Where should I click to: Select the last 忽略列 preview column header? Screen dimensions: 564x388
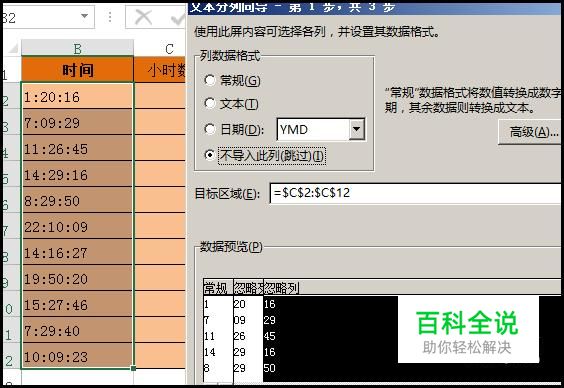tap(413, 287)
